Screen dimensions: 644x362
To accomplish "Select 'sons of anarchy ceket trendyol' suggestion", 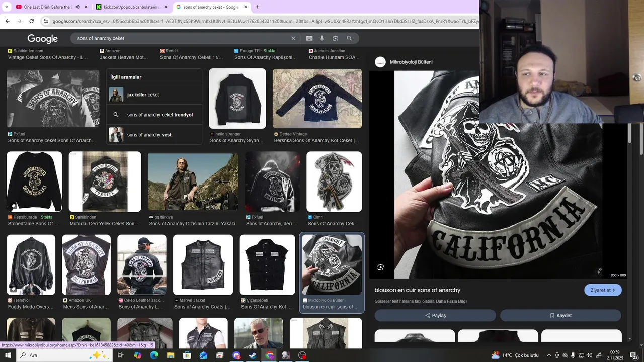I will pyautogui.click(x=154, y=115).
